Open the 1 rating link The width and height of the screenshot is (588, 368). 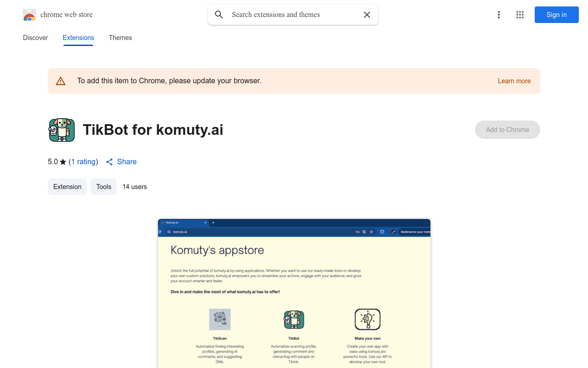(x=84, y=162)
